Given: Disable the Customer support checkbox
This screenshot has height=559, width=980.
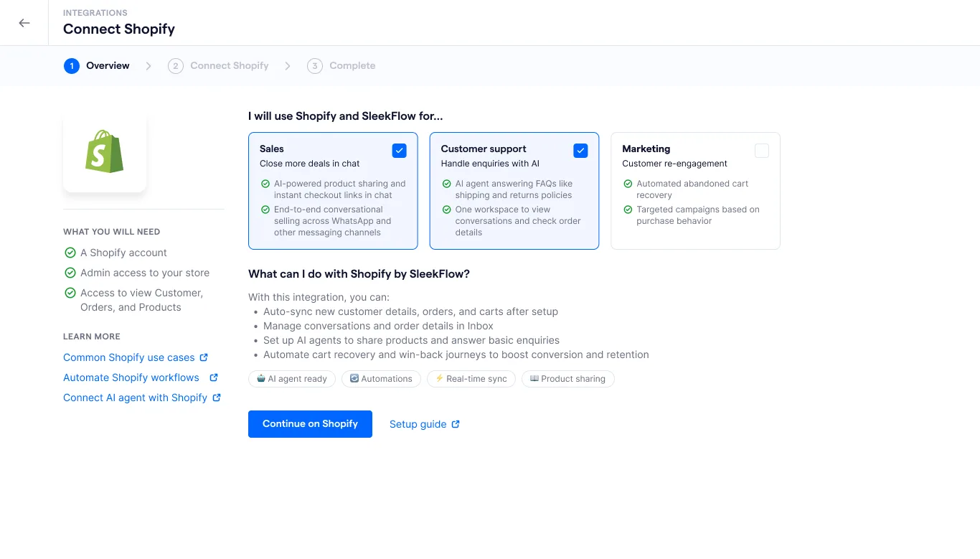Looking at the screenshot, I should pyautogui.click(x=580, y=151).
